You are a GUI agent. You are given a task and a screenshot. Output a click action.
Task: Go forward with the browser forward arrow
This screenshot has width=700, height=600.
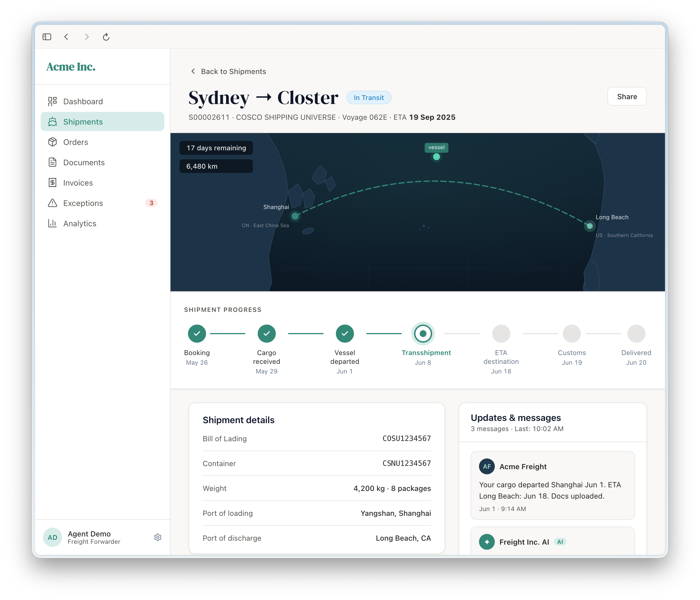[x=86, y=37]
